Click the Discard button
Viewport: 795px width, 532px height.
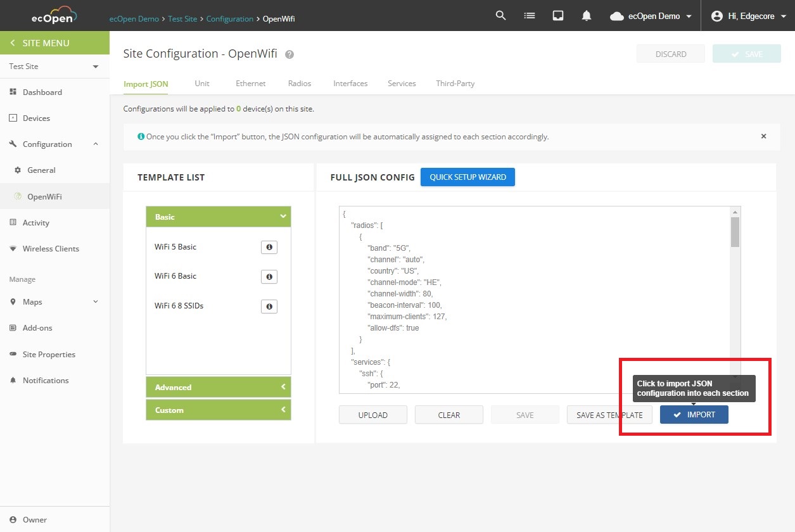point(671,54)
